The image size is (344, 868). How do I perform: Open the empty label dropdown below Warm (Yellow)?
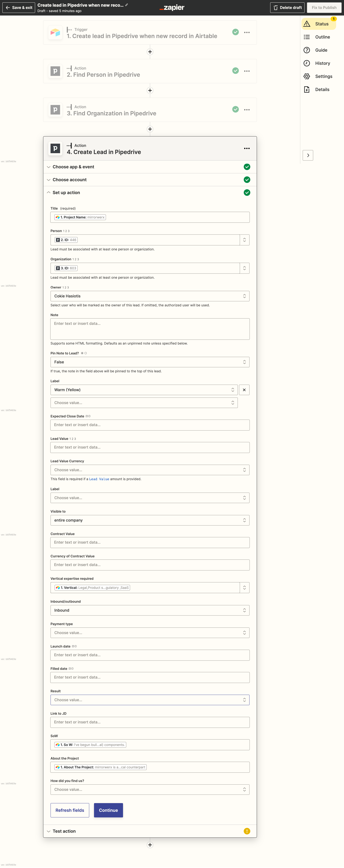point(144,403)
